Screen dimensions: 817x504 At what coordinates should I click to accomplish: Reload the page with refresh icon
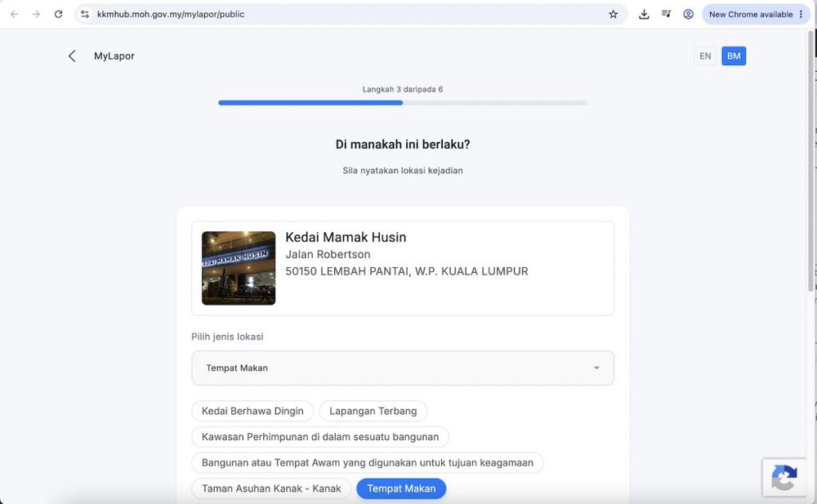58,14
